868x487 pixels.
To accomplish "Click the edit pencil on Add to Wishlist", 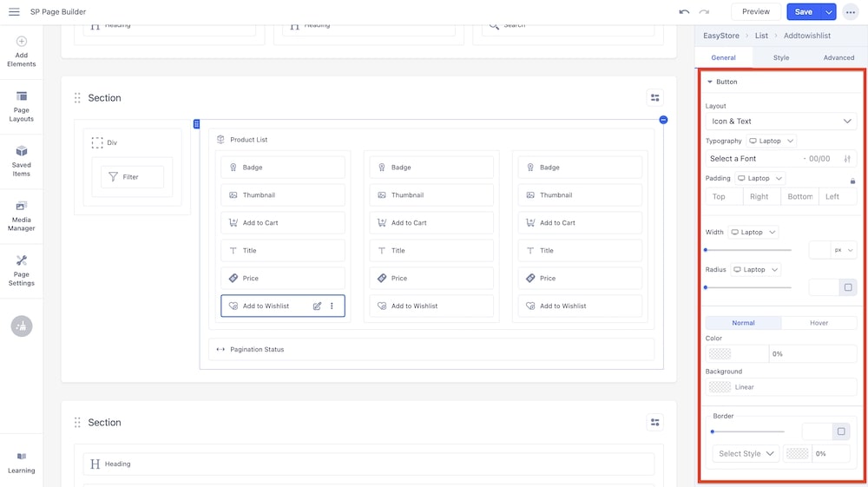I will click(317, 306).
